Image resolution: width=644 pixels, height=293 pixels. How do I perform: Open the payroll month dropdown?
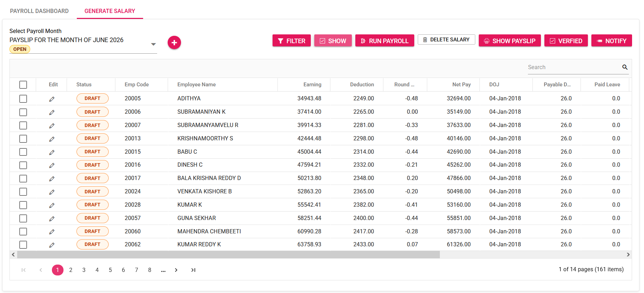coord(153,44)
